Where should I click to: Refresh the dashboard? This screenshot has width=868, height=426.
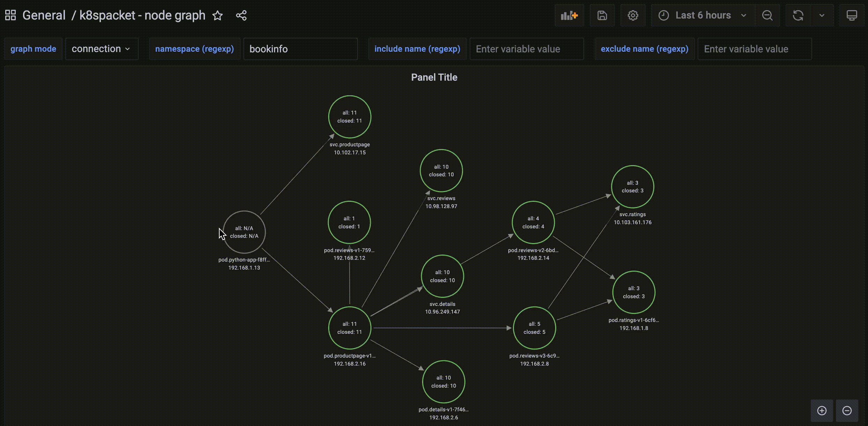point(798,15)
